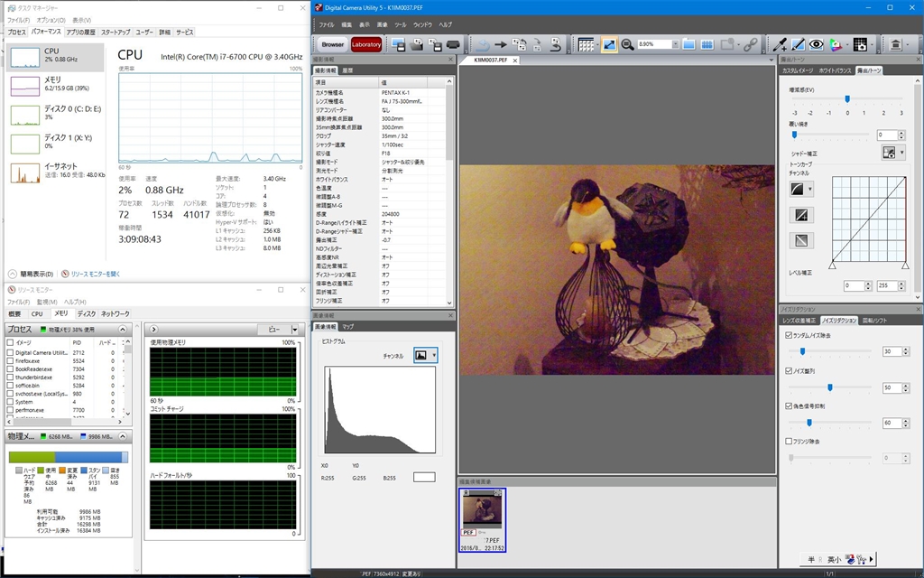This screenshot has height=578, width=924.
Task: Switch to Laboratory mode
Action: point(366,44)
